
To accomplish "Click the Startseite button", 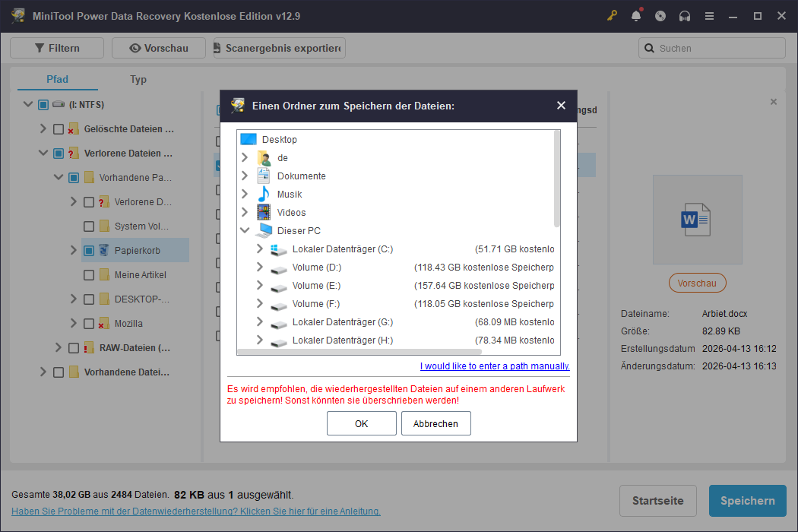I will pyautogui.click(x=657, y=501).
